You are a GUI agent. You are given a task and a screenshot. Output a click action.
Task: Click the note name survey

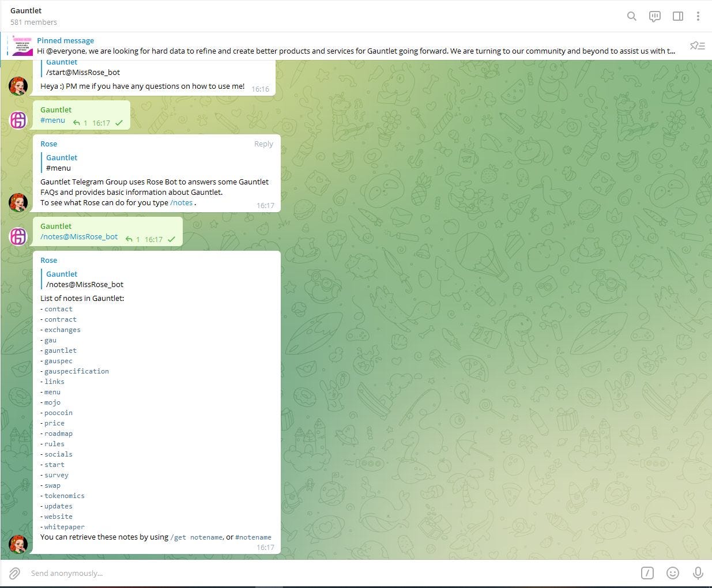56,475
